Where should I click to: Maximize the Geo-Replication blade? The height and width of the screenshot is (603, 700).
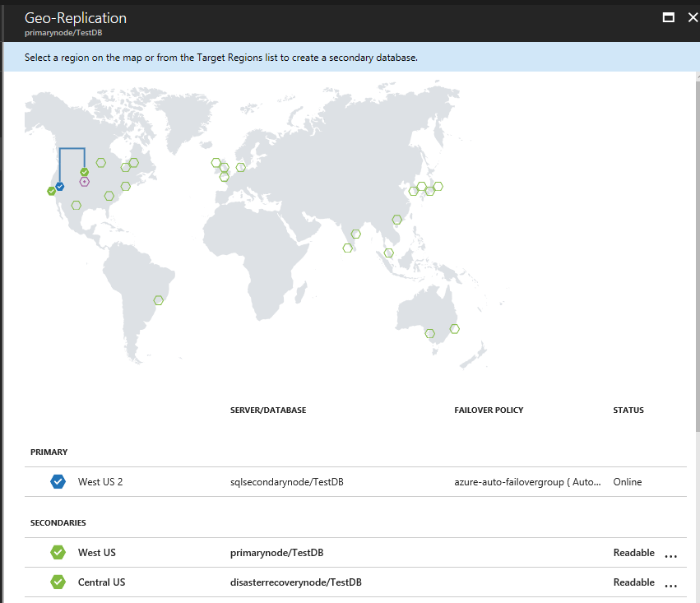click(668, 17)
